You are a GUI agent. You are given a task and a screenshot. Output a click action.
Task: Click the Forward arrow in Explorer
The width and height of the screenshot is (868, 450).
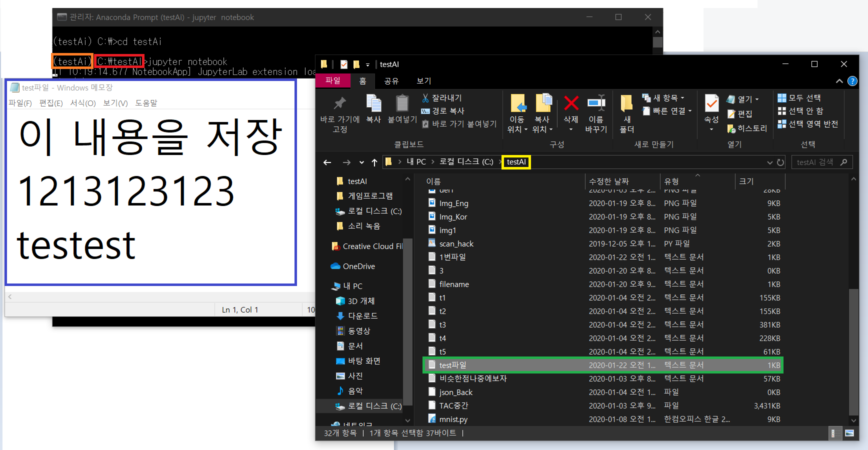pyautogui.click(x=346, y=162)
